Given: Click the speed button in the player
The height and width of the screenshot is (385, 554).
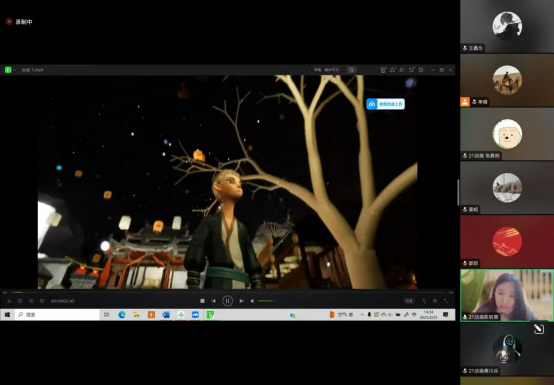Looking at the screenshot, I should coord(409,301).
